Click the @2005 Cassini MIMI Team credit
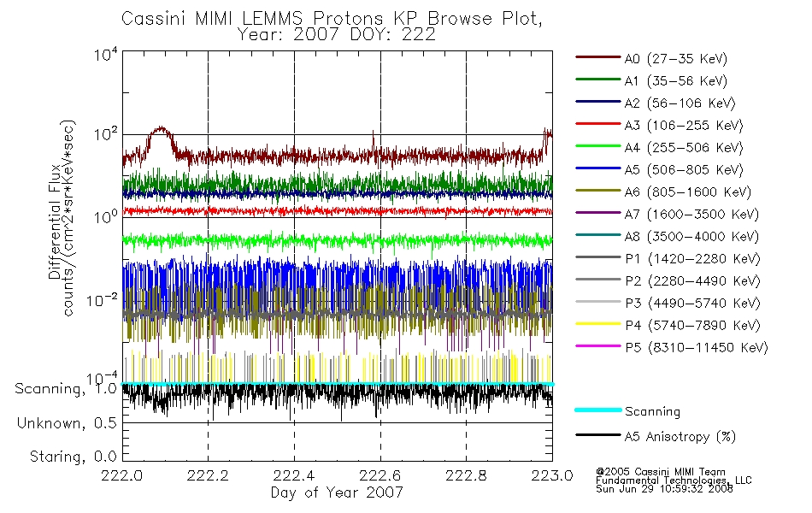This screenshot has width=812, height=513. tap(661, 472)
